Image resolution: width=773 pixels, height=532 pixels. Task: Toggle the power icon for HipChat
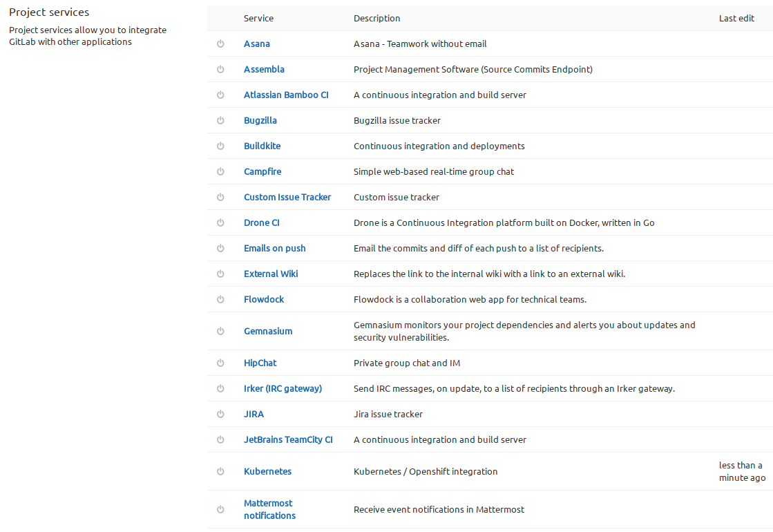[x=220, y=363]
